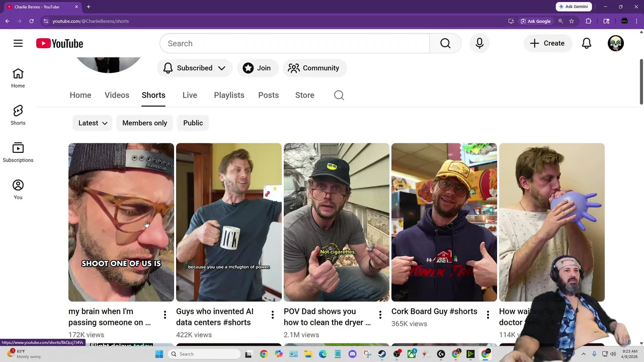Switch to the channel Home tab
This screenshot has height=362, width=644.
click(x=80, y=95)
